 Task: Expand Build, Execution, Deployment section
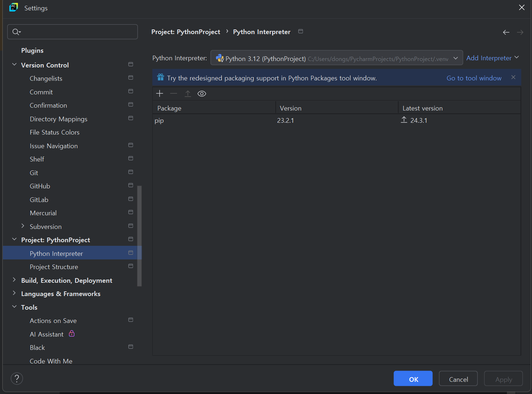click(14, 280)
